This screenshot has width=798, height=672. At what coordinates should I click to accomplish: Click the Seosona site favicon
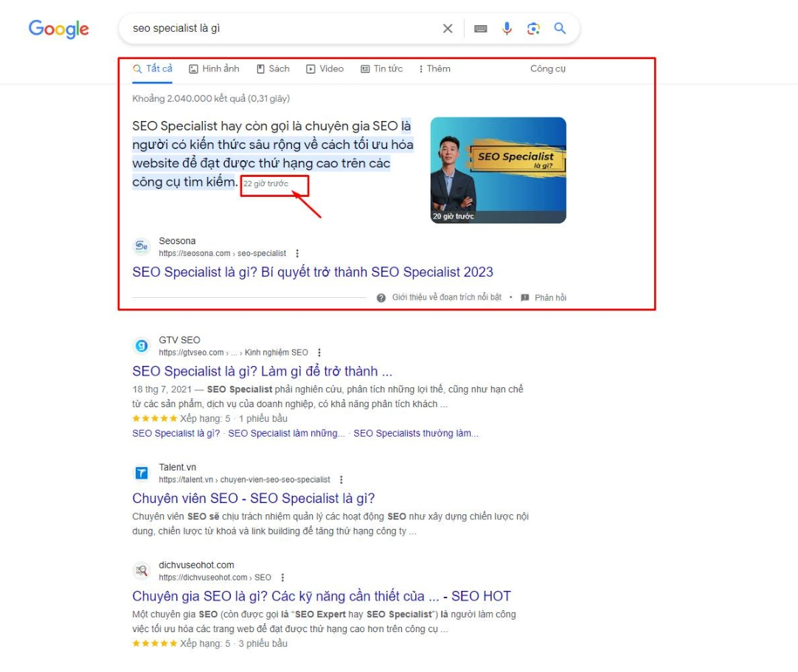[x=142, y=247]
